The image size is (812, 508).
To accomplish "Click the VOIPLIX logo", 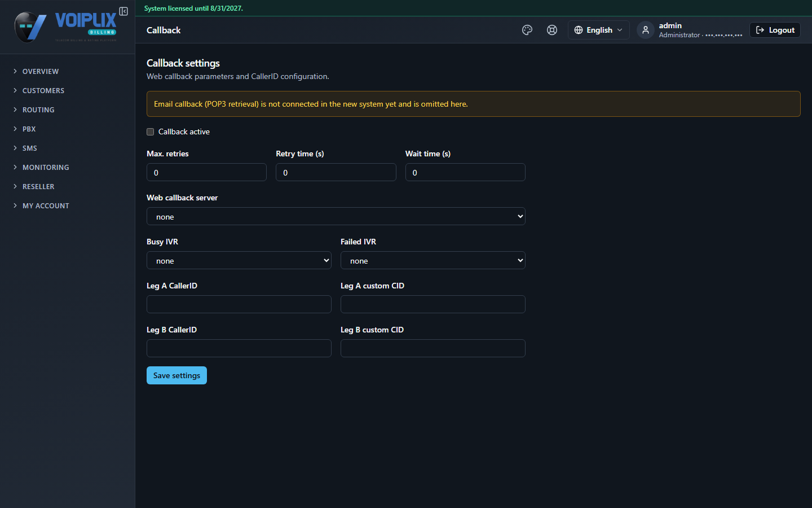I will pyautogui.click(x=66, y=27).
